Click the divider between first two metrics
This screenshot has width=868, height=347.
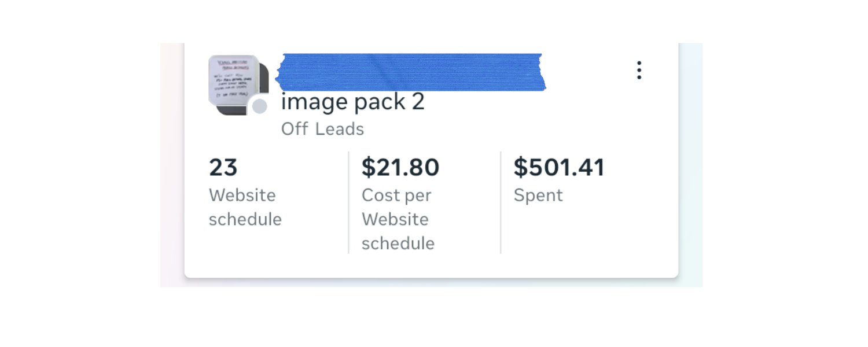[x=348, y=202]
